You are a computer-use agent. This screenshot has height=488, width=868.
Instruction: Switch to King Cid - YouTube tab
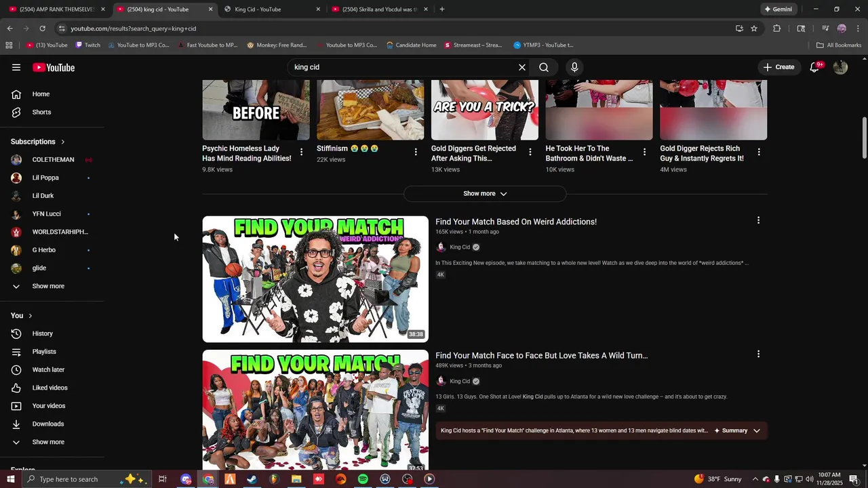pos(271,9)
